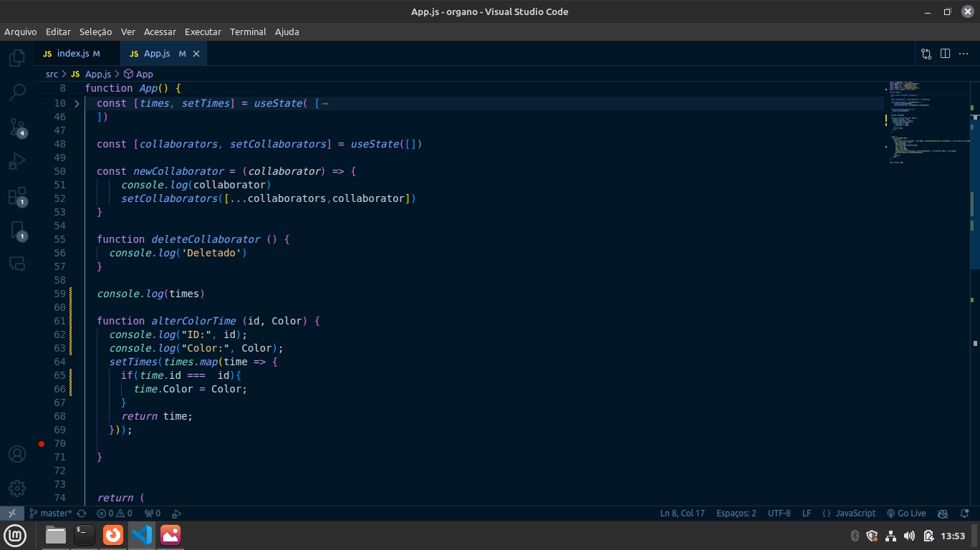This screenshot has width=980, height=550.
Task: Open Firefox from taskbar
Action: 113,535
